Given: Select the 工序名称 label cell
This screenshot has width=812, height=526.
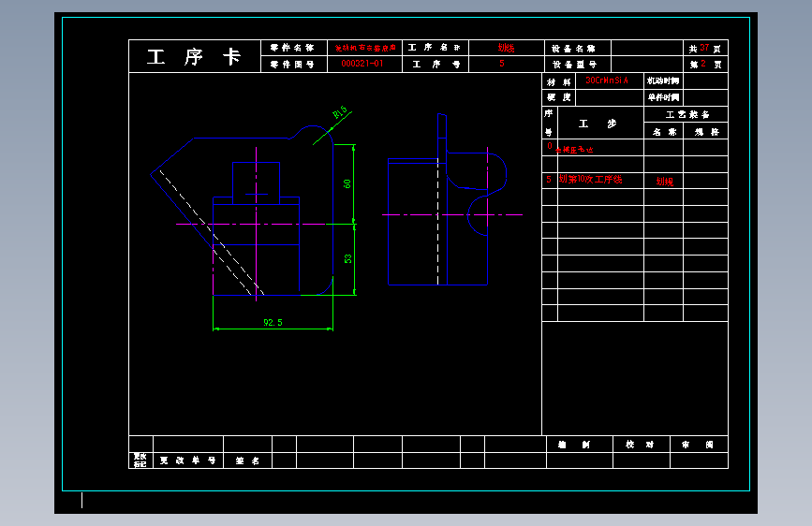Looking at the screenshot, I should click(435, 48).
